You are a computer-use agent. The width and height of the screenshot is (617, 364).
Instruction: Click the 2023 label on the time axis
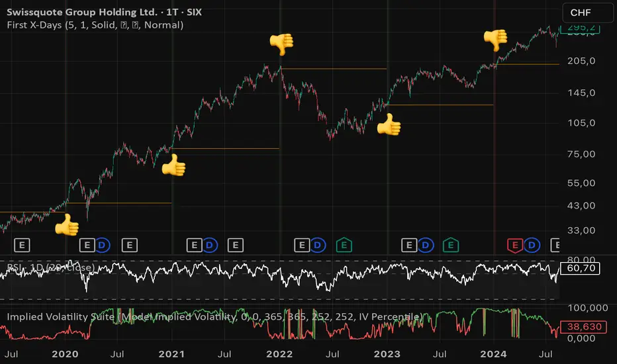(387, 354)
